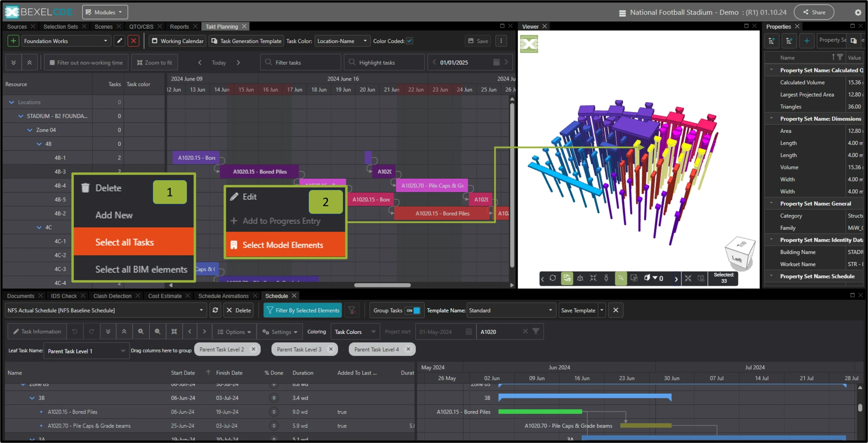Toggle Filter By Selected Elements
Image resolution: width=868 pixels, height=443 pixels.
tap(303, 310)
